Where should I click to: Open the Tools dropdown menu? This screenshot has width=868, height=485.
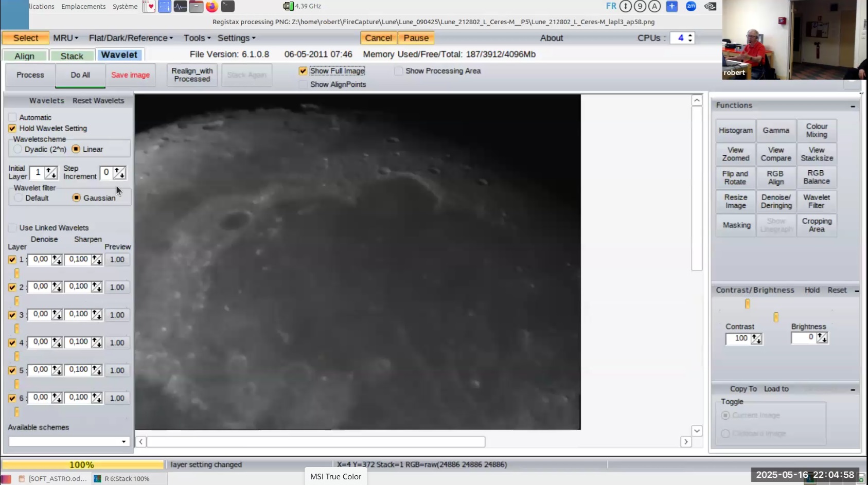(x=197, y=38)
